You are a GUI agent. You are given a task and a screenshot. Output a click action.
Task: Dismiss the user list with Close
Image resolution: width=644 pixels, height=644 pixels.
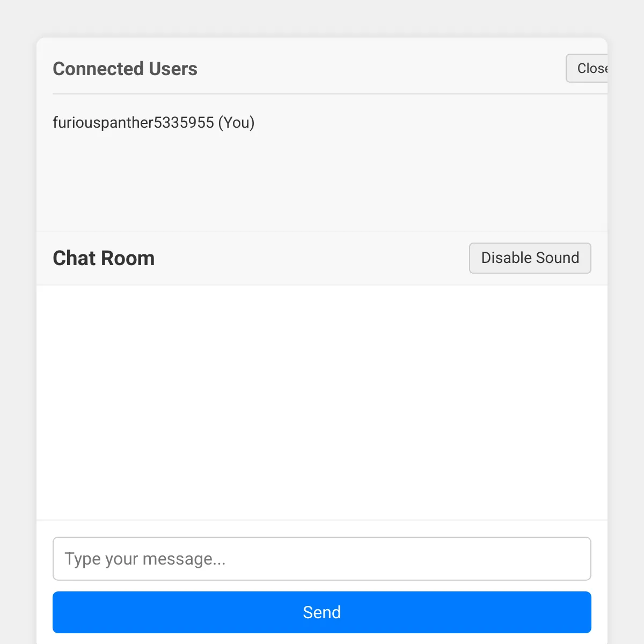coord(587,68)
